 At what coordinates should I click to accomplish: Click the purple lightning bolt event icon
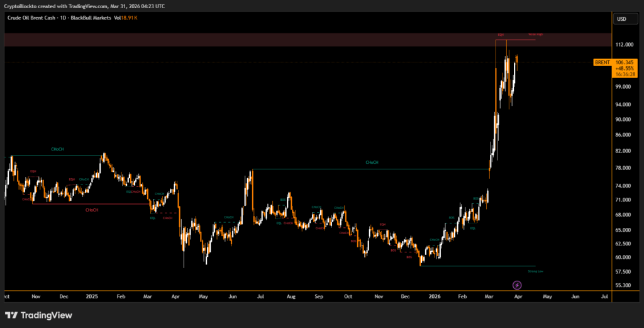click(x=517, y=285)
